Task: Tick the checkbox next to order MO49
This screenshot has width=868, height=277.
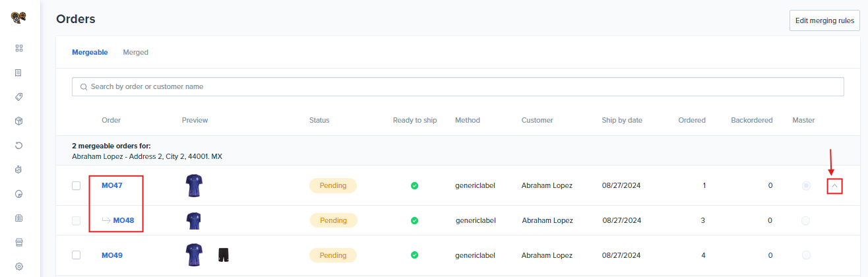Action: coord(76,255)
